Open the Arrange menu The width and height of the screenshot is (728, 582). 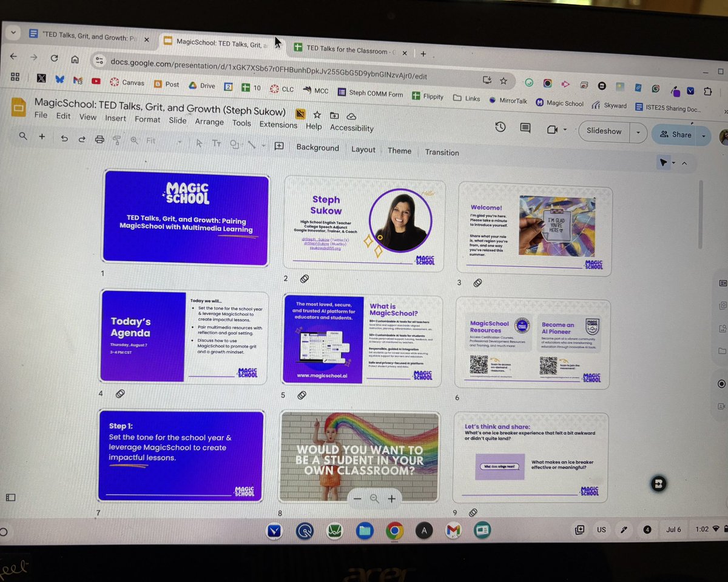pyautogui.click(x=209, y=121)
